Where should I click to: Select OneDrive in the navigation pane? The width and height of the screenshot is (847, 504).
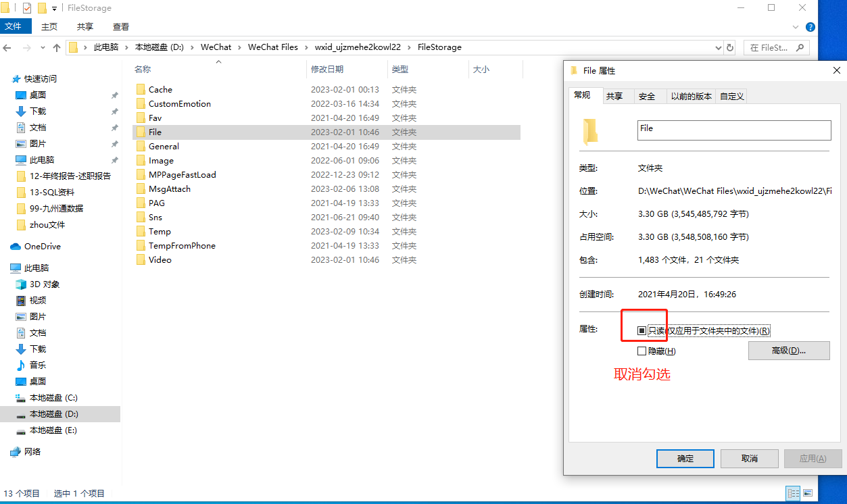42,247
